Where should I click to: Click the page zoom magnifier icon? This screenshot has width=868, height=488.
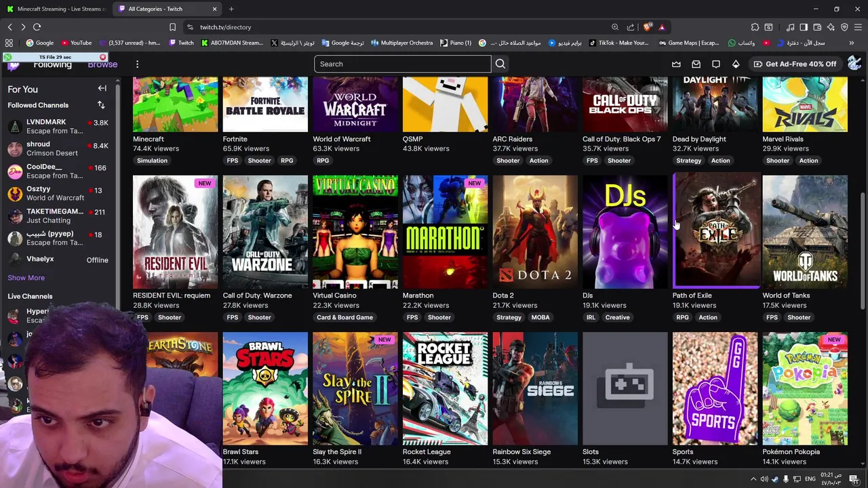(615, 27)
